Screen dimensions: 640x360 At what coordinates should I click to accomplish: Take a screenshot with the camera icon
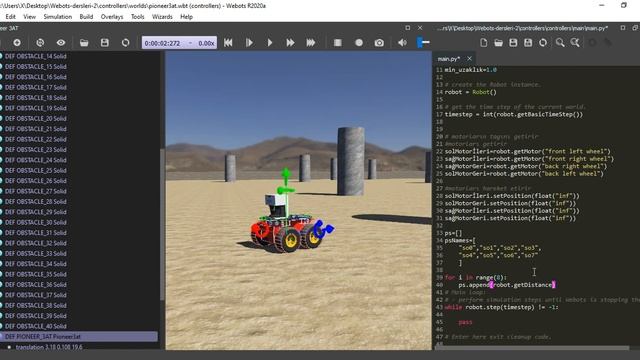pos(379,42)
